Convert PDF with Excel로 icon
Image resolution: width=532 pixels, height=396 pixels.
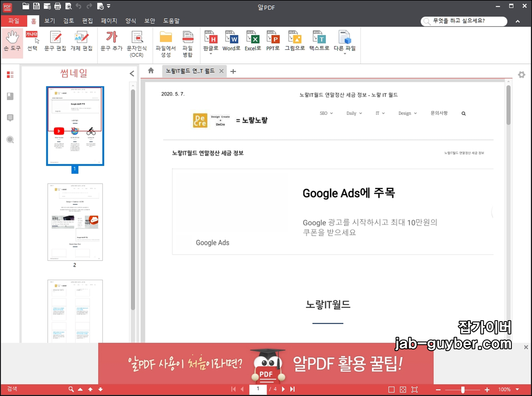[253, 41]
